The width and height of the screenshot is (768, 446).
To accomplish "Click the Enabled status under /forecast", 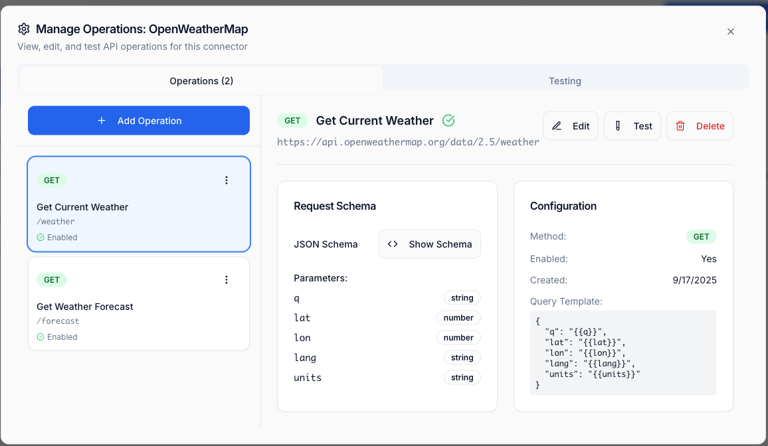I will [57, 337].
